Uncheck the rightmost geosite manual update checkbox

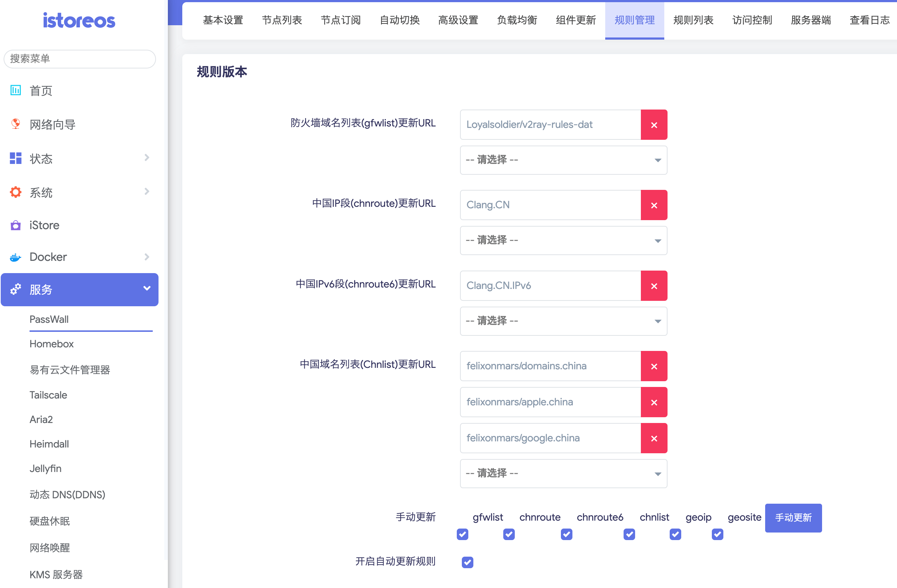[x=717, y=534]
